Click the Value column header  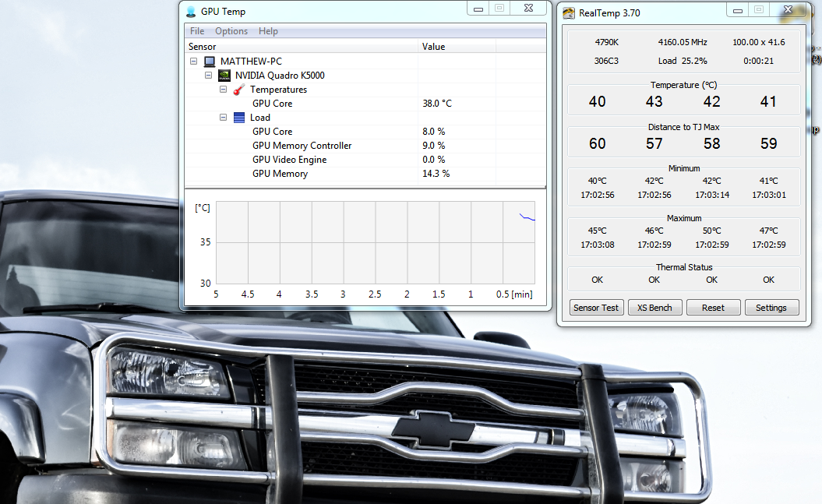[457, 47]
